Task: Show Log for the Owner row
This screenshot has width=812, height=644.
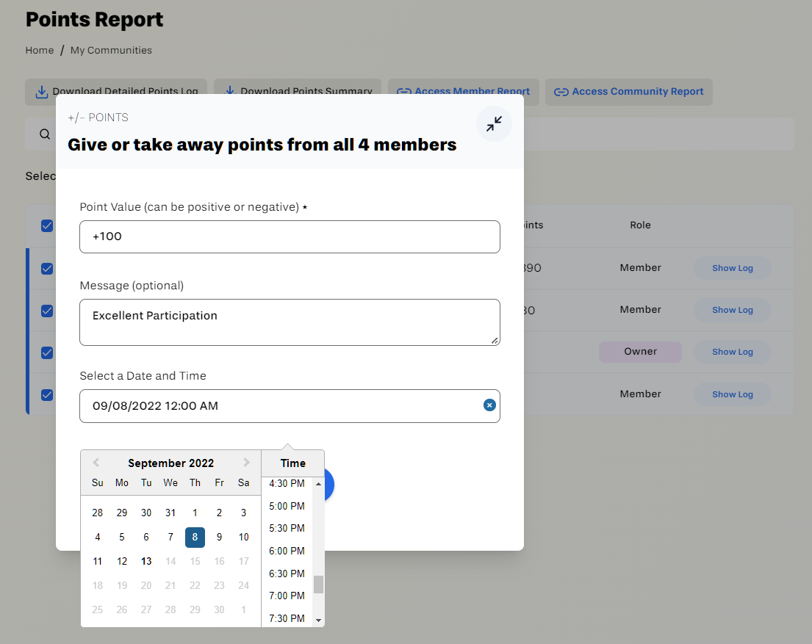Action: point(732,352)
